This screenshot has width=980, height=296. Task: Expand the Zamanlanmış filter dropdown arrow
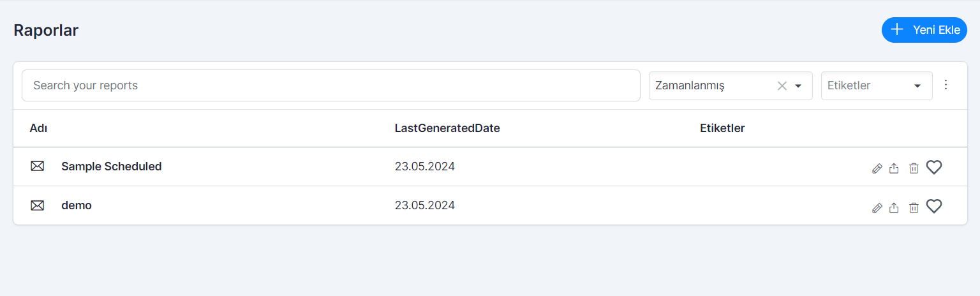coord(798,85)
